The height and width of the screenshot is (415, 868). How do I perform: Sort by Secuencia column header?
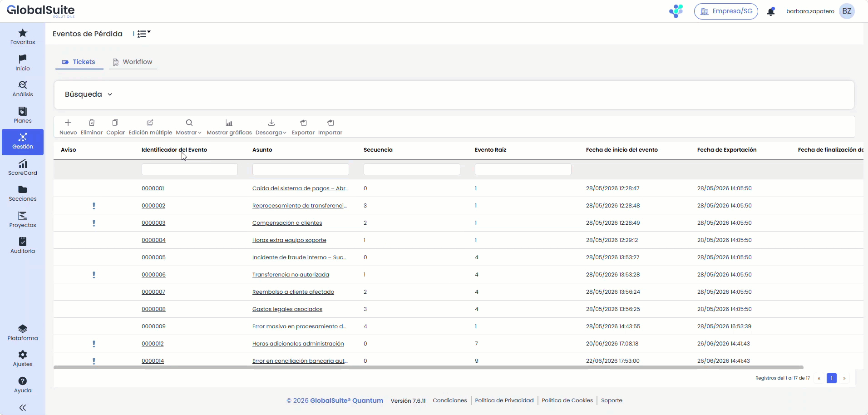click(378, 150)
